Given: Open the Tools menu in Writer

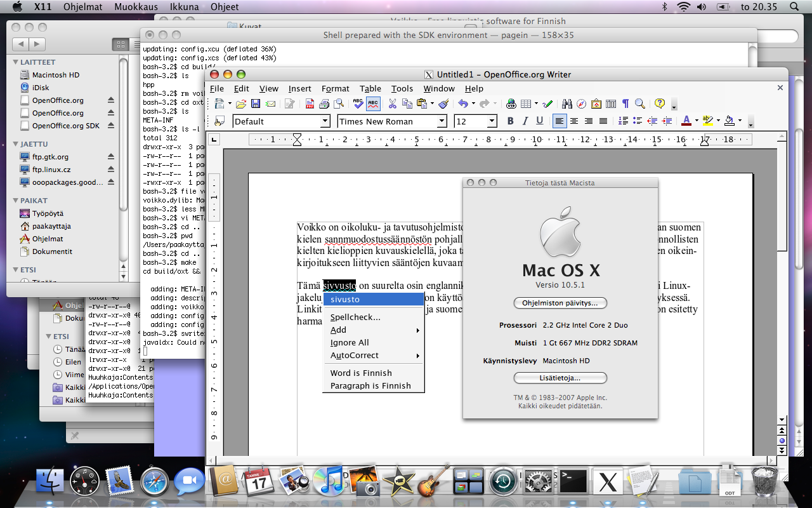Looking at the screenshot, I should coord(402,89).
